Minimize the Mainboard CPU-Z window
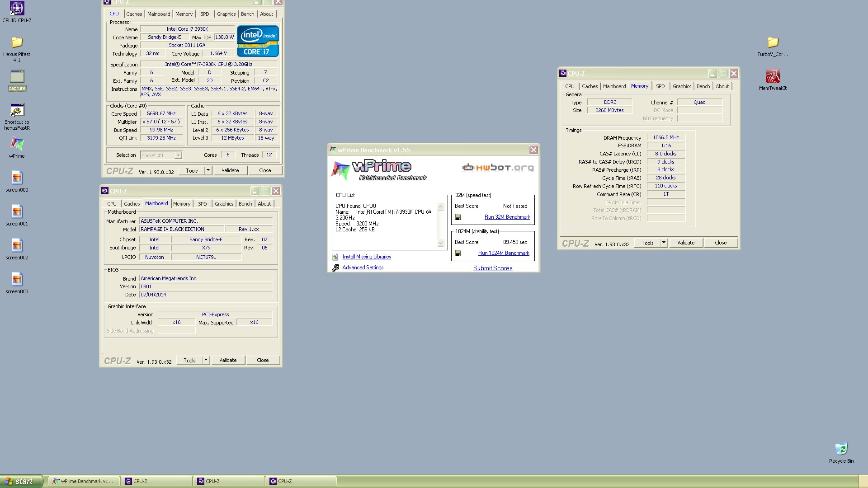 click(x=255, y=191)
